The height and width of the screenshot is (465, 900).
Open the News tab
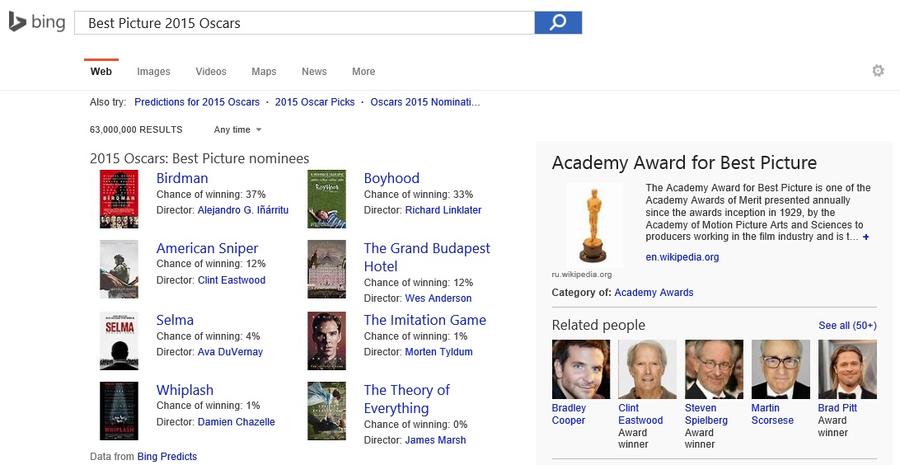(x=314, y=72)
